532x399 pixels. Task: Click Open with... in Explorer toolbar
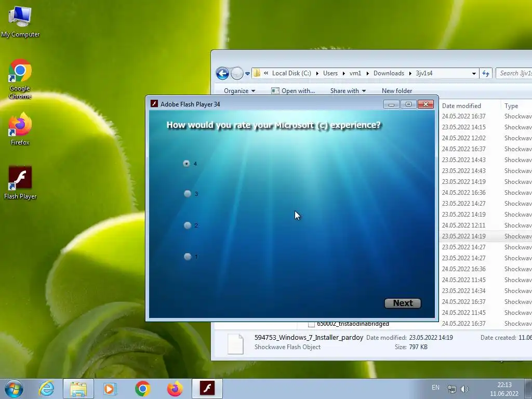293,90
